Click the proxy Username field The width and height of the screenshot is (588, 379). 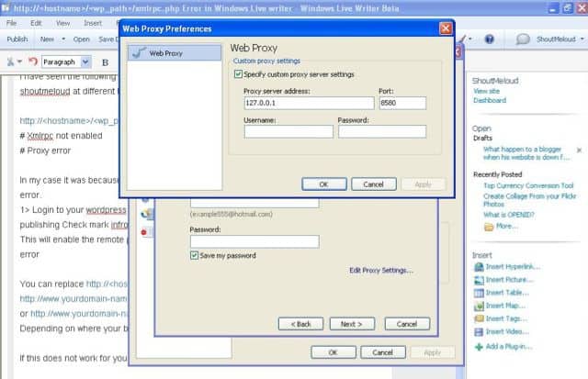288,131
